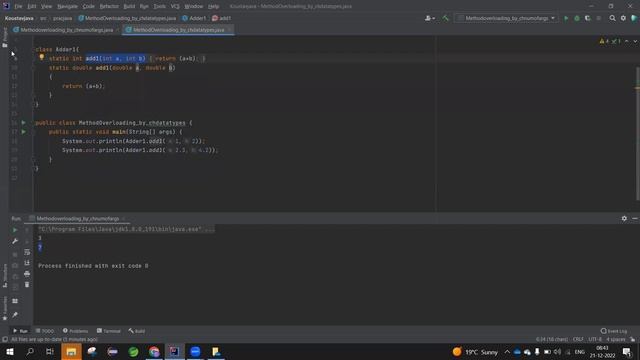Select Methodoverloading_by_chnumofargs run tab
Viewport: 640px width, 360px height.
click(78, 219)
